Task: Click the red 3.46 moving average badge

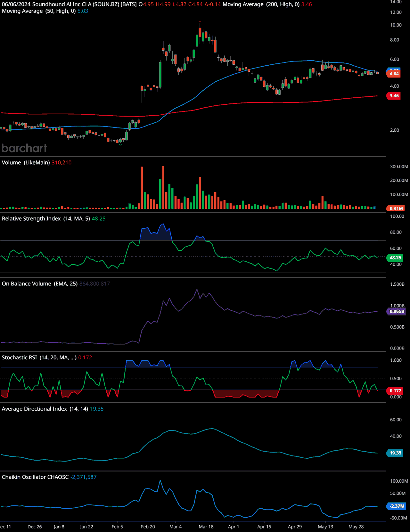Action: click(x=394, y=96)
